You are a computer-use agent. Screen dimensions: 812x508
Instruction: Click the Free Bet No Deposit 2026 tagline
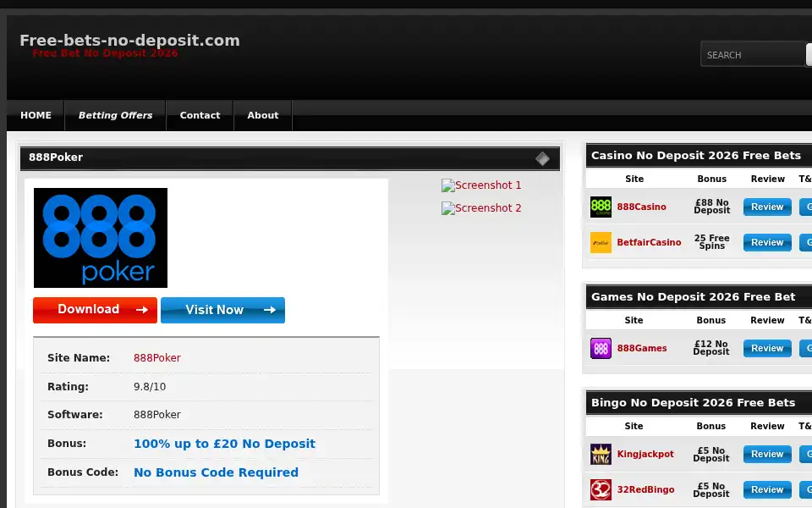[105, 53]
